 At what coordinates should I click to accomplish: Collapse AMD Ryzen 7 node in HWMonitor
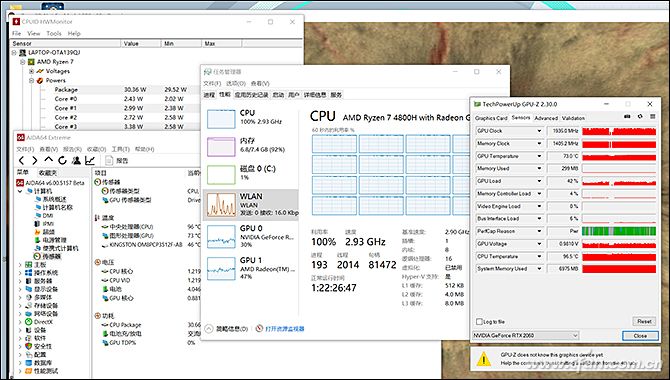23,62
